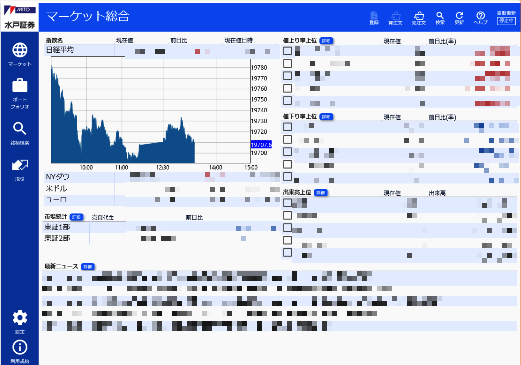This screenshot has width=521, height=365.
Task: Toggle the auto-update stop button in the header
Action: click(x=506, y=21)
